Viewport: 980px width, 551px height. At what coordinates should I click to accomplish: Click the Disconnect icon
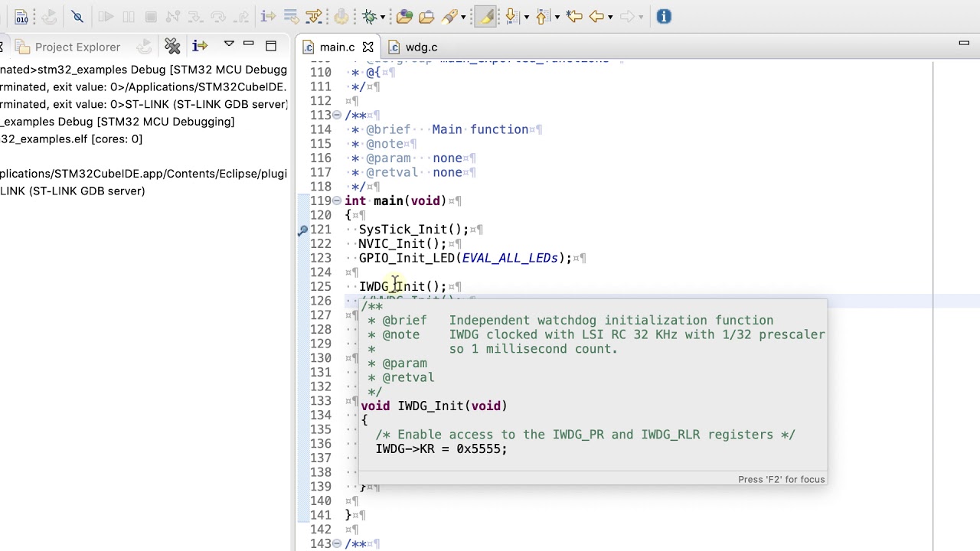coord(173,17)
